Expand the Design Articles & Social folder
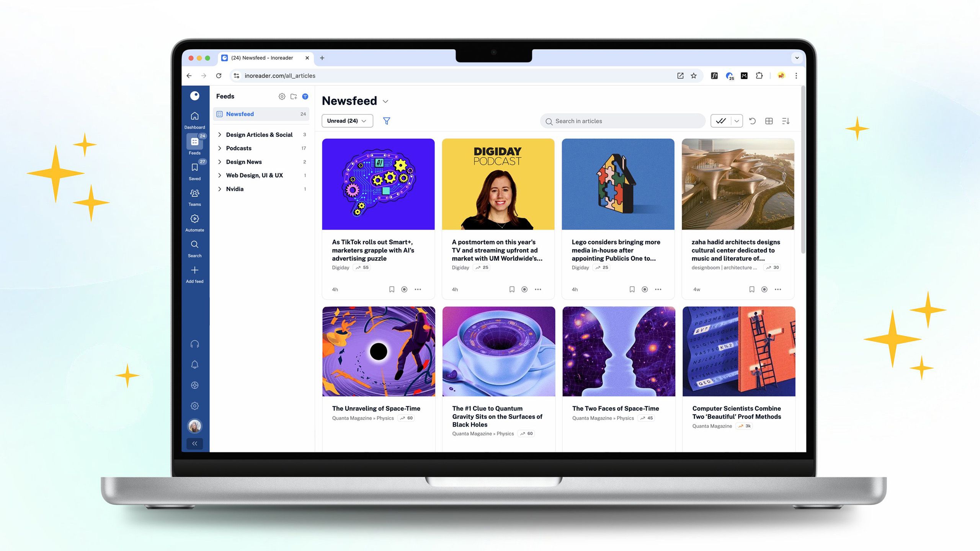Image resolution: width=980 pixels, height=551 pixels. 220,135
